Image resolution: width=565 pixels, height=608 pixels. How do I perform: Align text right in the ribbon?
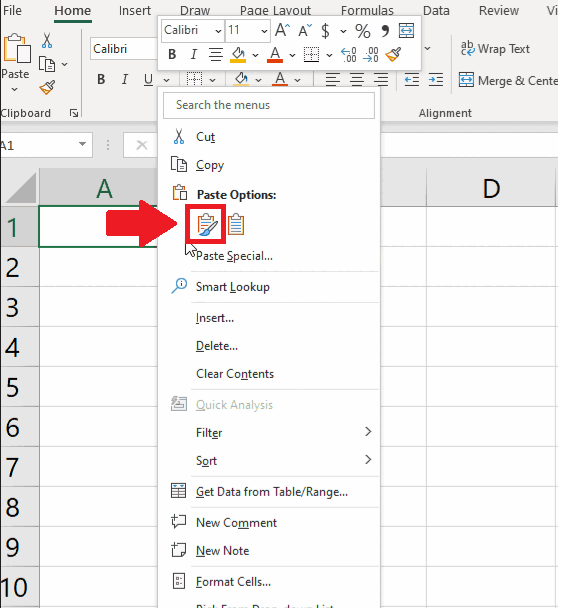click(x=381, y=80)
